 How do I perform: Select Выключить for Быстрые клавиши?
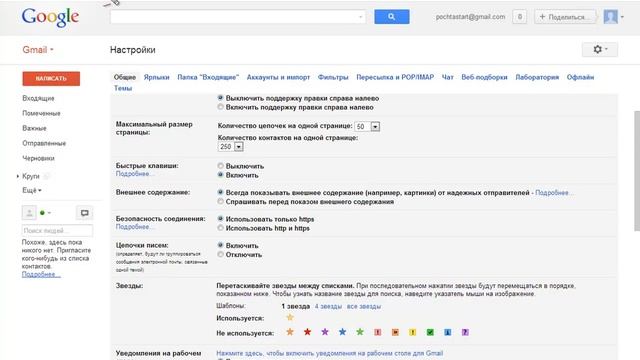(220, 166)
